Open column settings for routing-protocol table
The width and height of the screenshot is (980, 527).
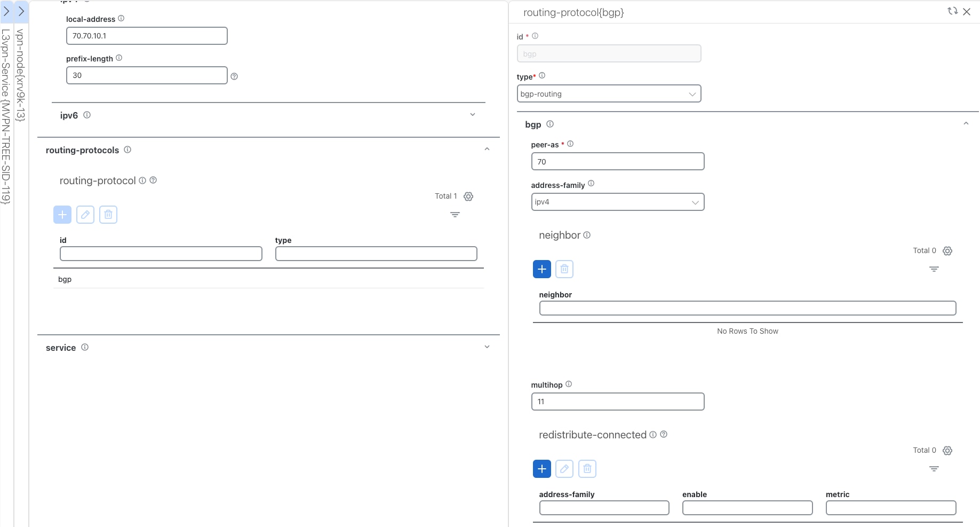468,196
